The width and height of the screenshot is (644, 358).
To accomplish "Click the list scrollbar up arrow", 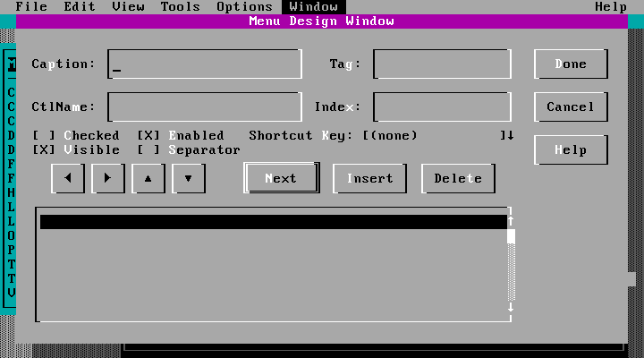I will point(512,221).
